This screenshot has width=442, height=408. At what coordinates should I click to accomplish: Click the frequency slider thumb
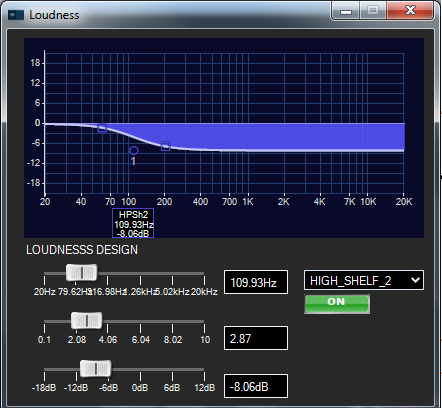tap(82, 273)
